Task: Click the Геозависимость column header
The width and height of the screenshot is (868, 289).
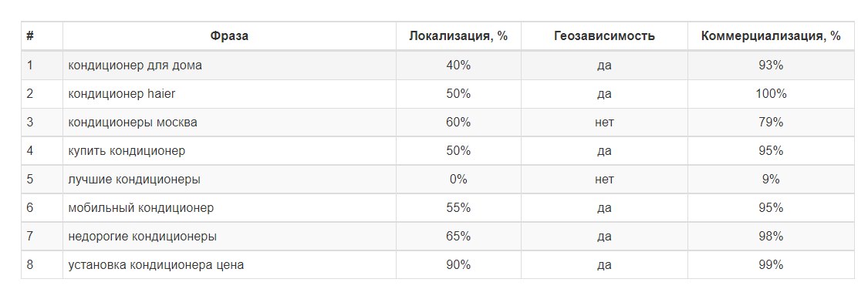Action: click(604, 36)
